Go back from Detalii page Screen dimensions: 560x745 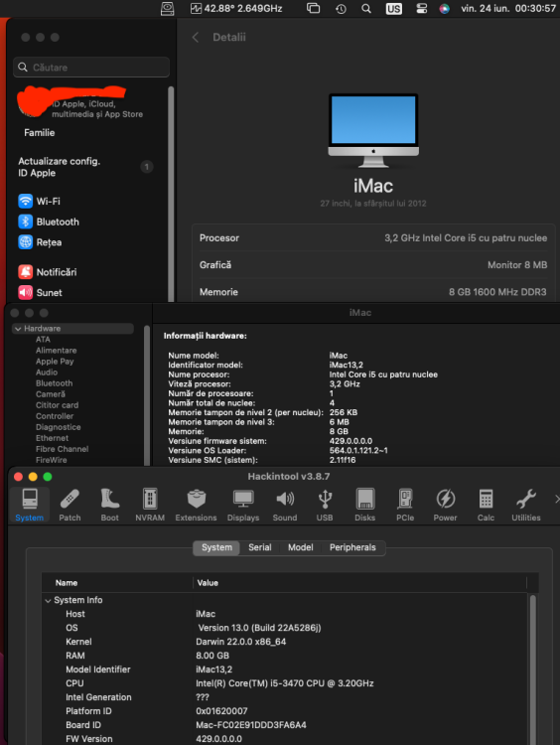click(x=196, y=37)
